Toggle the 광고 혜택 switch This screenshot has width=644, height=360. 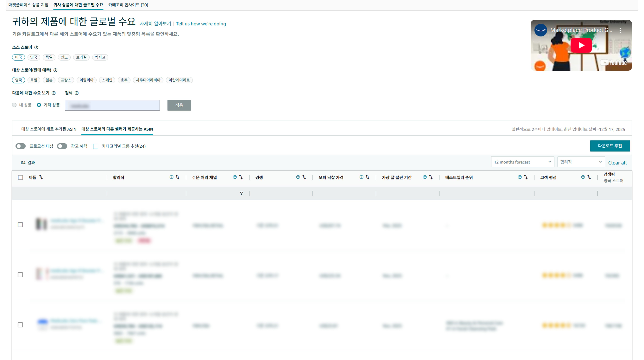[62, 146]
